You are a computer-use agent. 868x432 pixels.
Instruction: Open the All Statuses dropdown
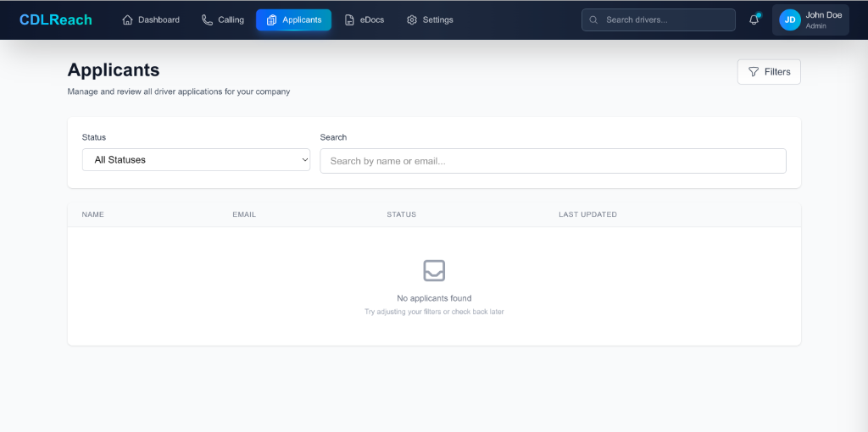point(195,159)
